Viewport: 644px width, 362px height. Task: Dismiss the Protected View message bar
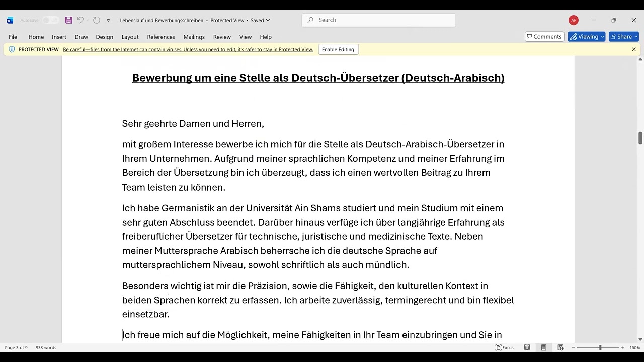pyautogui.click(x=634, y=49)
